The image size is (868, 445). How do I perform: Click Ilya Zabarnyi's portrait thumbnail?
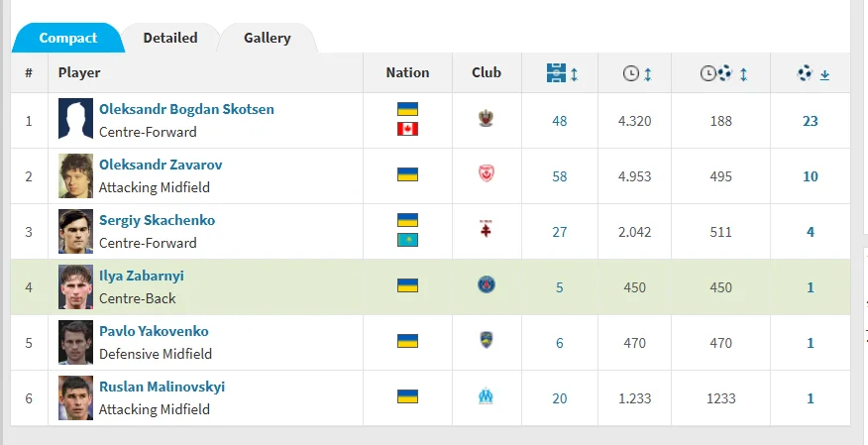(x=76, y=286)
